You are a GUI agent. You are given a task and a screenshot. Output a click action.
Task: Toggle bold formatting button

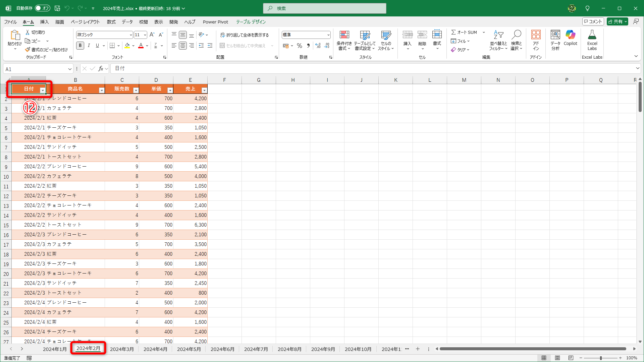(80, 46)
